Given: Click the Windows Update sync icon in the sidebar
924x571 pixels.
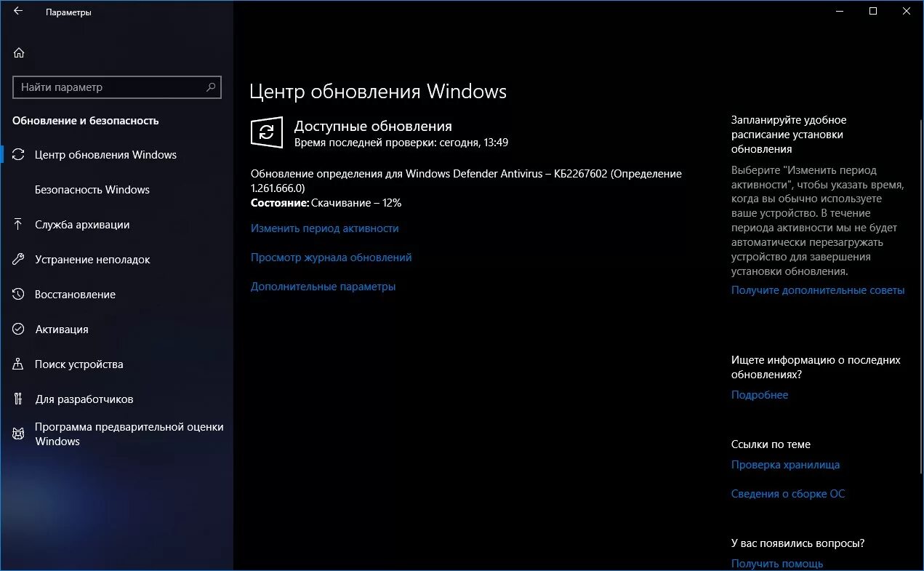Looking at the screenshot, I should point(19,154).
